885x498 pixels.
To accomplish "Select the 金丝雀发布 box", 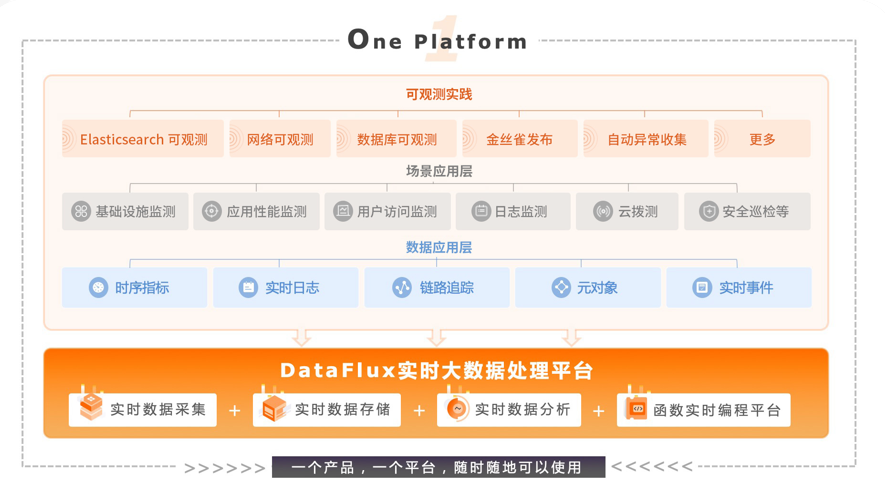I will 520,138.
